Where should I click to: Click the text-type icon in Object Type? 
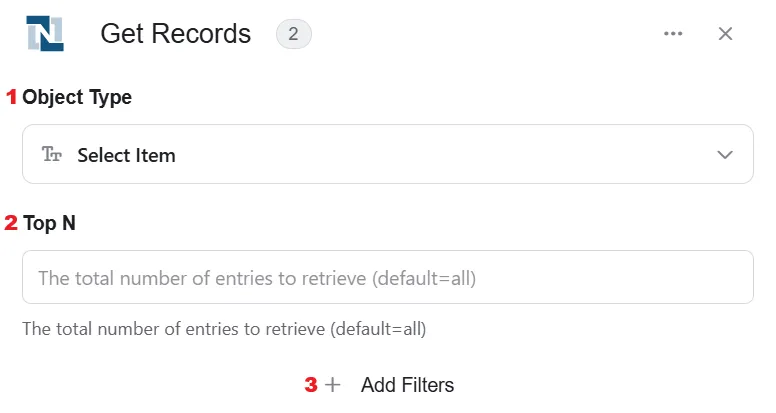point(51,154)
